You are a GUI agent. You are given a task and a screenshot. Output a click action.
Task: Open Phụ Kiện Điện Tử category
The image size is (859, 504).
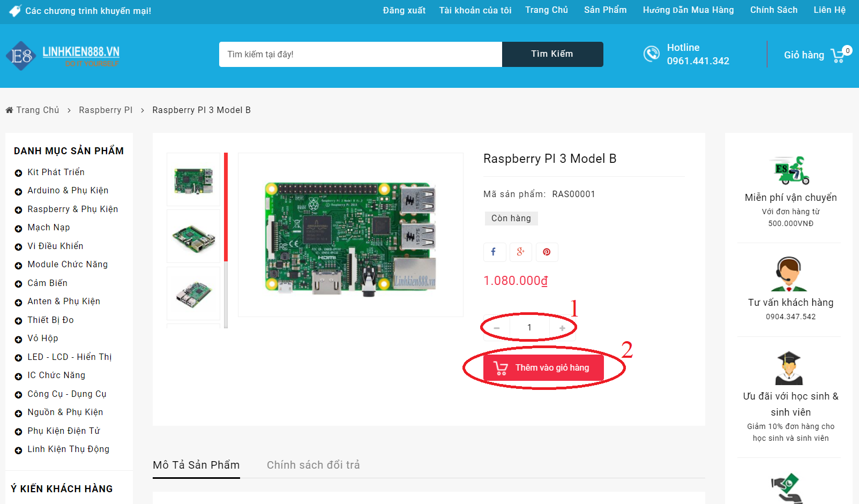pyautogui.click(x=64, y=431)
